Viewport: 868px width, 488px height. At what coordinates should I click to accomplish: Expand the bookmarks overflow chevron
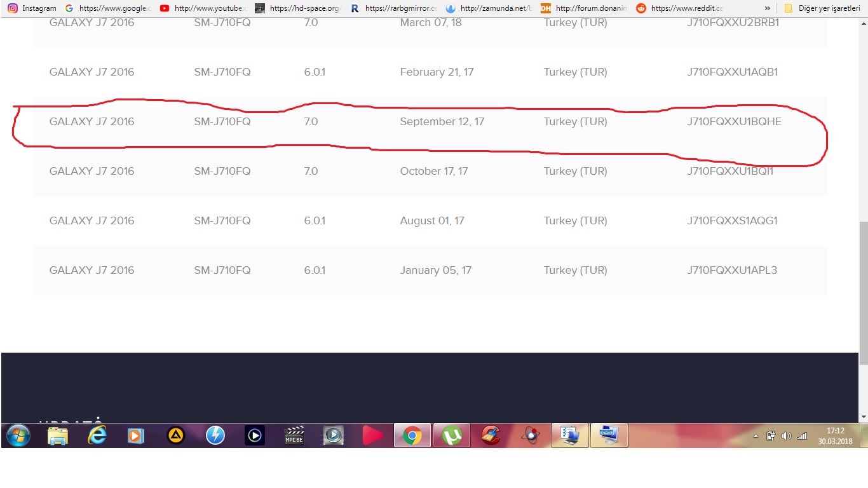point(768,8)
